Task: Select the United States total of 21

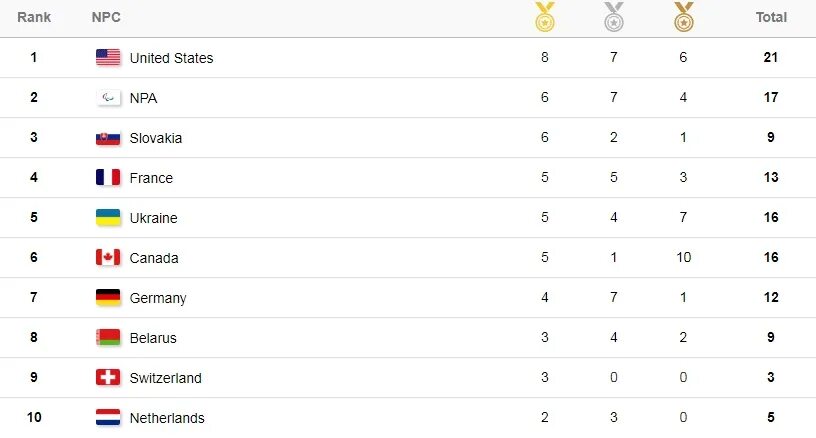Action: pos(771,57)
